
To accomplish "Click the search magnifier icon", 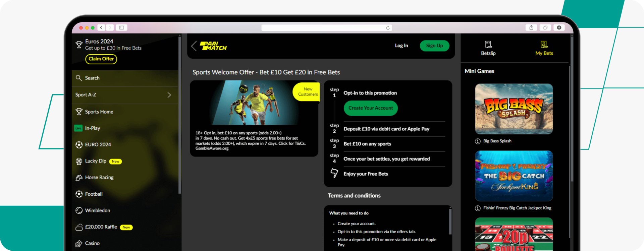I will pos(79,78).
